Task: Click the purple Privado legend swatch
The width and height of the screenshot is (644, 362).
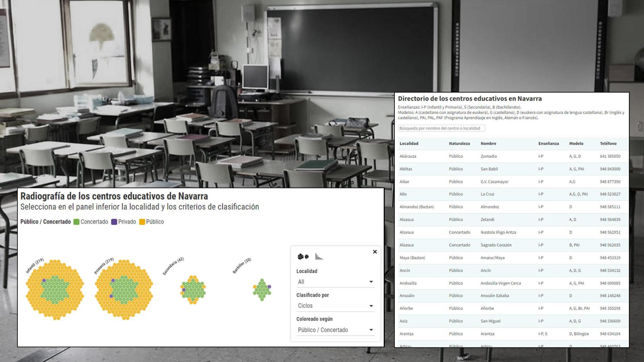Action: click(x=114, y=222)
